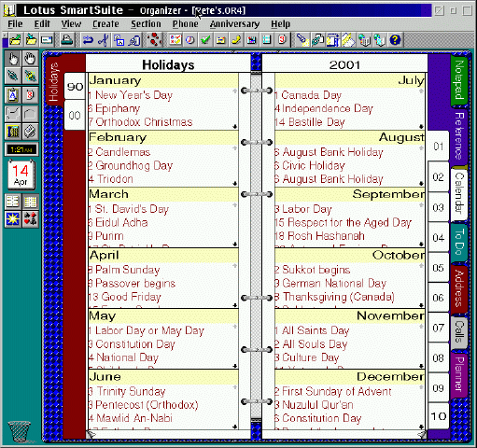Click the chain link toolbar icon
Screen dimensions: 477x448
point(317,40)
